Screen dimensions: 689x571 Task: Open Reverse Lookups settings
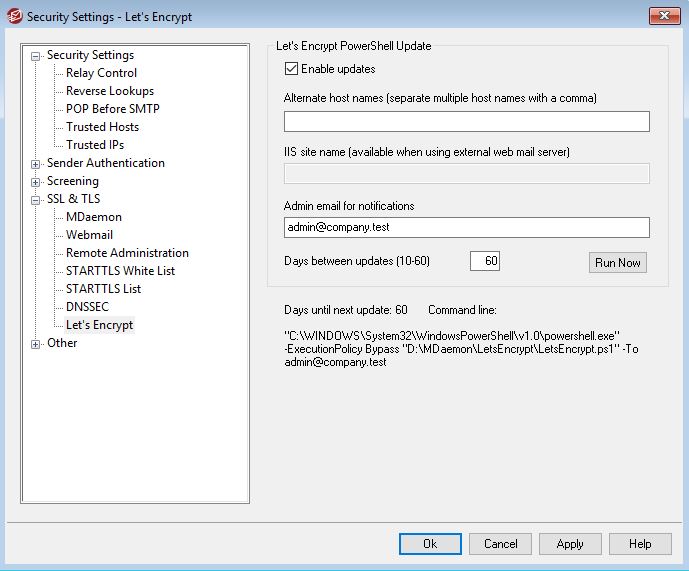point(110,91)
